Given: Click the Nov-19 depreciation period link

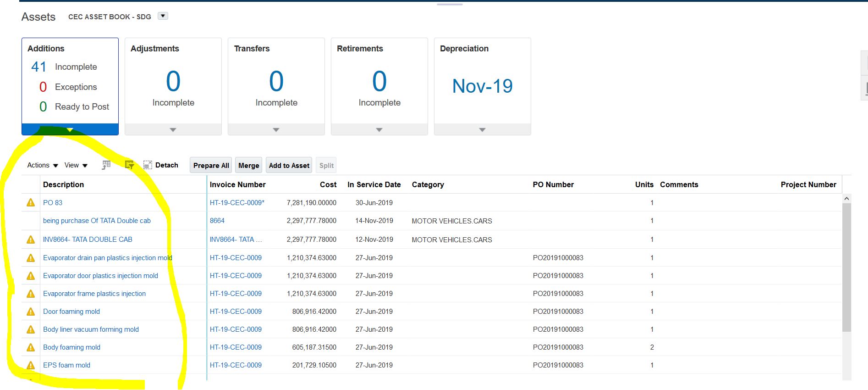Looking at the screenshot, I should 483,86.
